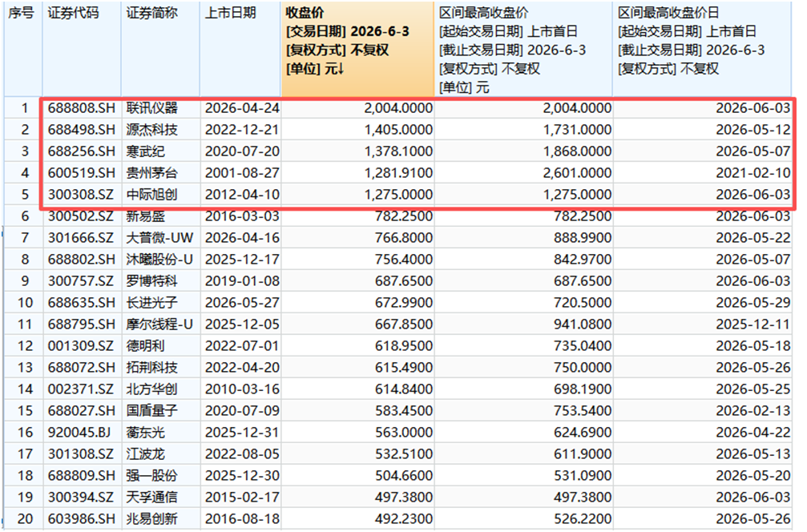The image size is (807, 532).
Task: Select closing price 1,378.1000 cell
Action: [357, 151]
